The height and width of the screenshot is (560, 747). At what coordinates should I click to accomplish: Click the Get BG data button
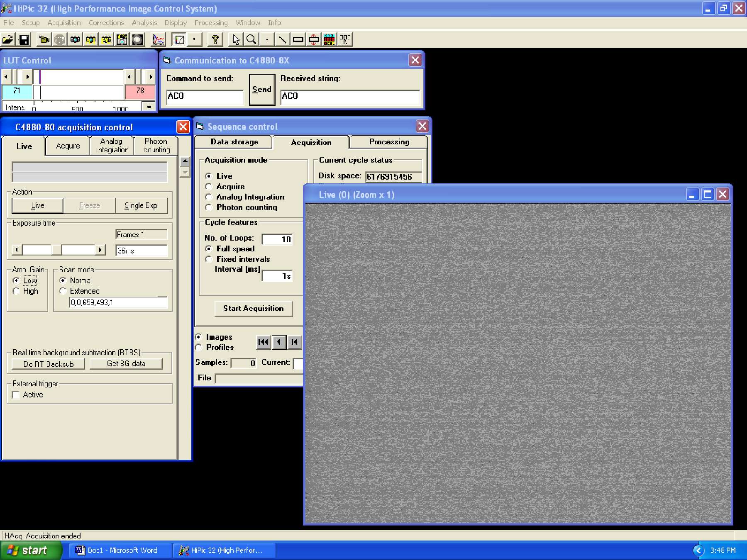126,364
